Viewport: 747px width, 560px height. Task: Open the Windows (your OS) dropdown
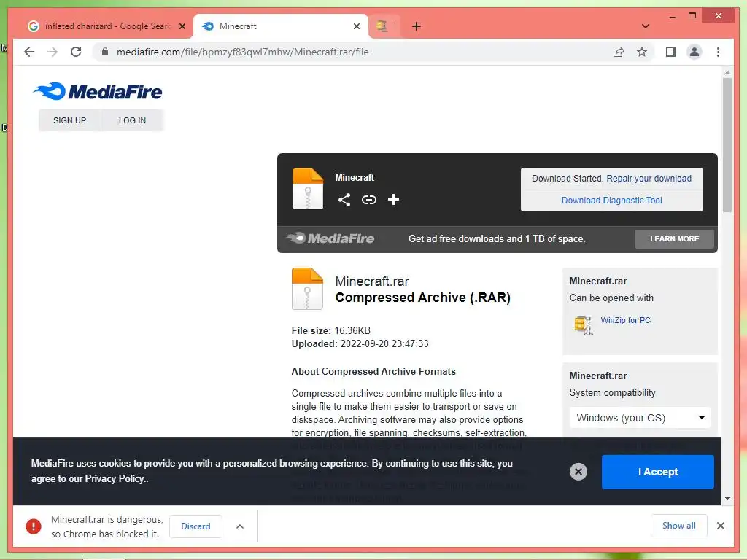640,418
